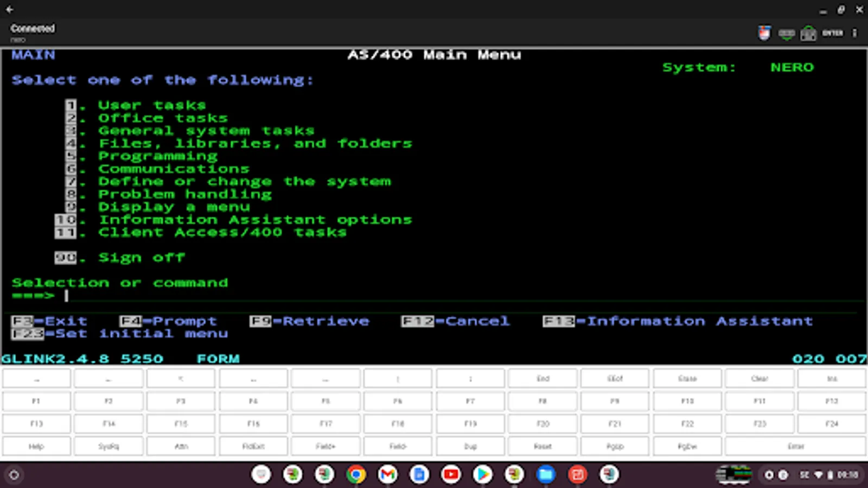The image size is (868, 488).
Task: Tap the F23 key on the keypad
Action: point(759,424)
